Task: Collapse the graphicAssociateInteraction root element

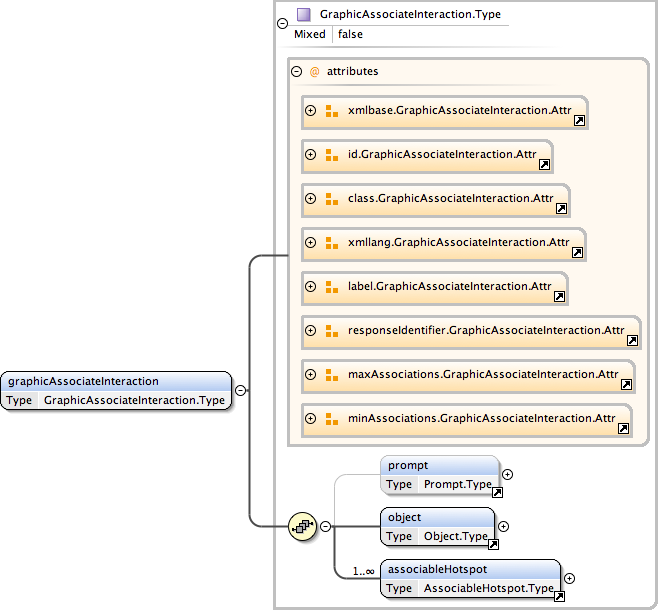Action: point(241,391)
